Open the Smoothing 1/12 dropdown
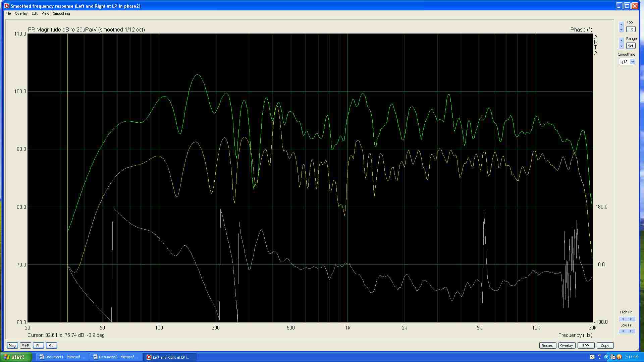The height and width of the screenshot is (362, 644). tap(633, 62)
